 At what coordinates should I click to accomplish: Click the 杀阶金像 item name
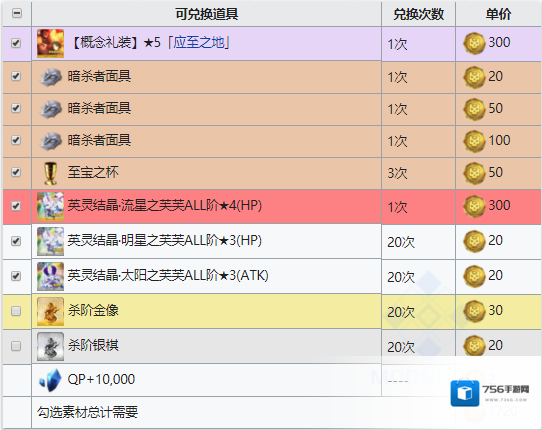93,310
